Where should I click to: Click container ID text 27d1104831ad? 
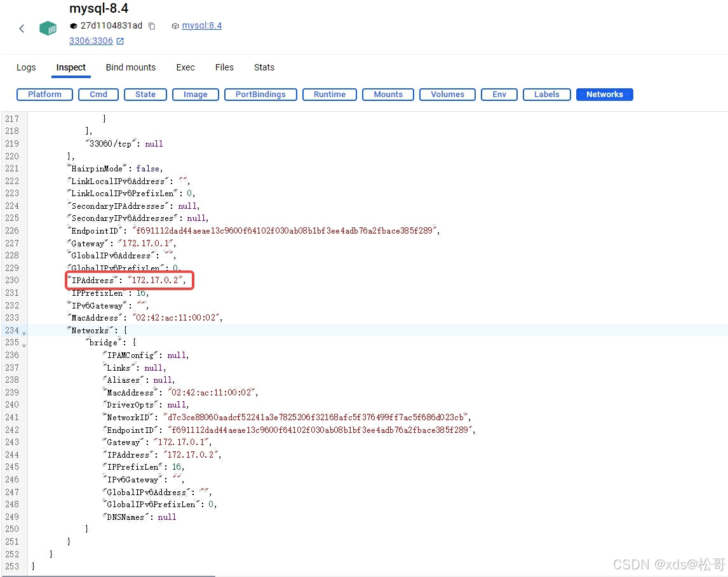pyautogui.click(x=111, y=25)
